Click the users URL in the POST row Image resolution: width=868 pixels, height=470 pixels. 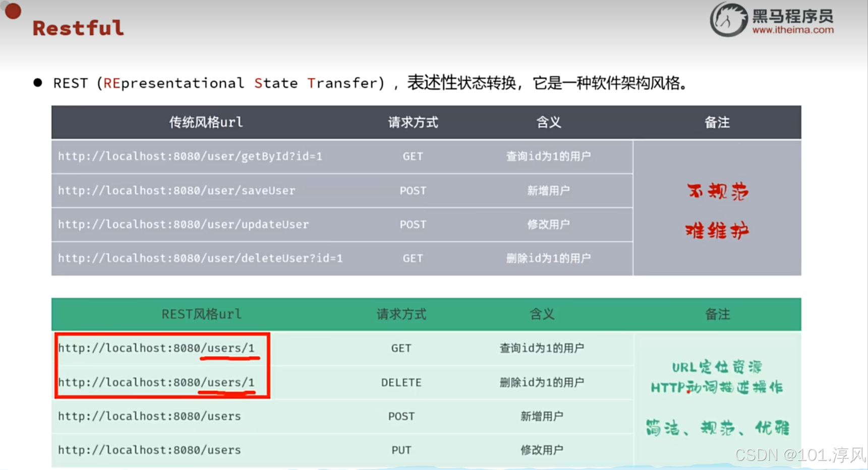(x=149, y=416)
